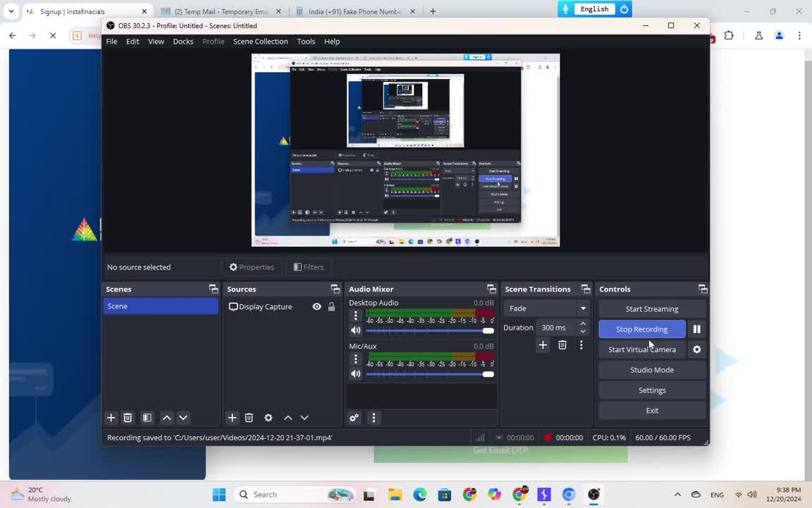
Task: Pop out the Sources dock
Action: pos(336,289)
